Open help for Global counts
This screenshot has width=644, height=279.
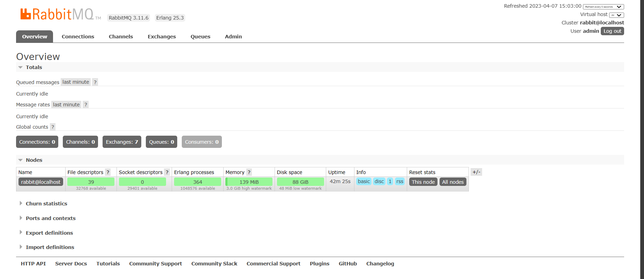pos(53,127)
